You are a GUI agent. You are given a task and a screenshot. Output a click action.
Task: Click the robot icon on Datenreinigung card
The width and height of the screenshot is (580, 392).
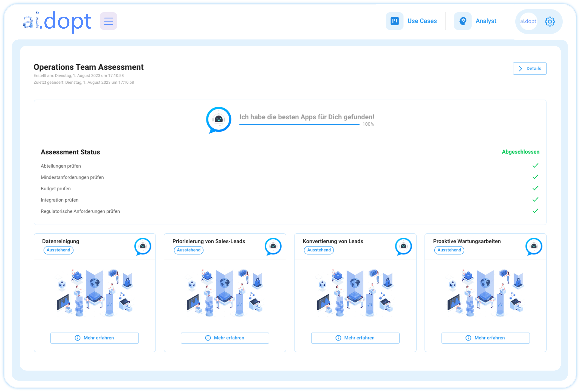click(x=142, y=247)
